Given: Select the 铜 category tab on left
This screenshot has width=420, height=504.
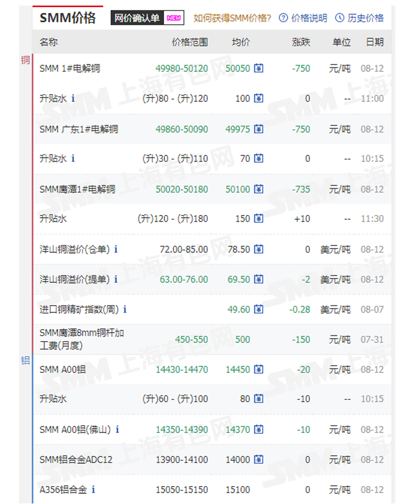Looking at the screenshot, I should 25,60.
